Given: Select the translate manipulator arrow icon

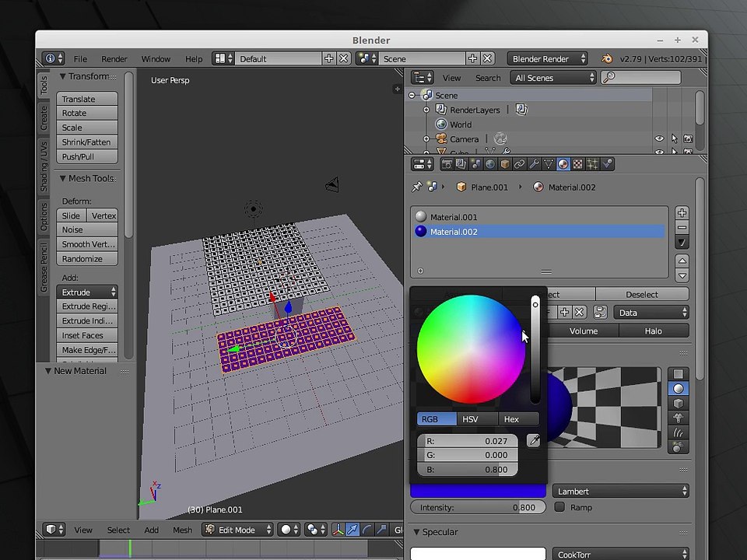Looking at the screenshot, I should pyautogui.click(x=352, y=530).
